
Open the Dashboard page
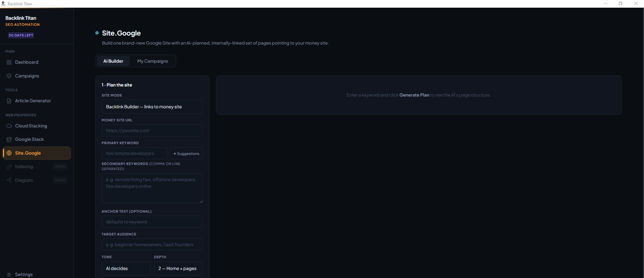click(x=37, y=62)
